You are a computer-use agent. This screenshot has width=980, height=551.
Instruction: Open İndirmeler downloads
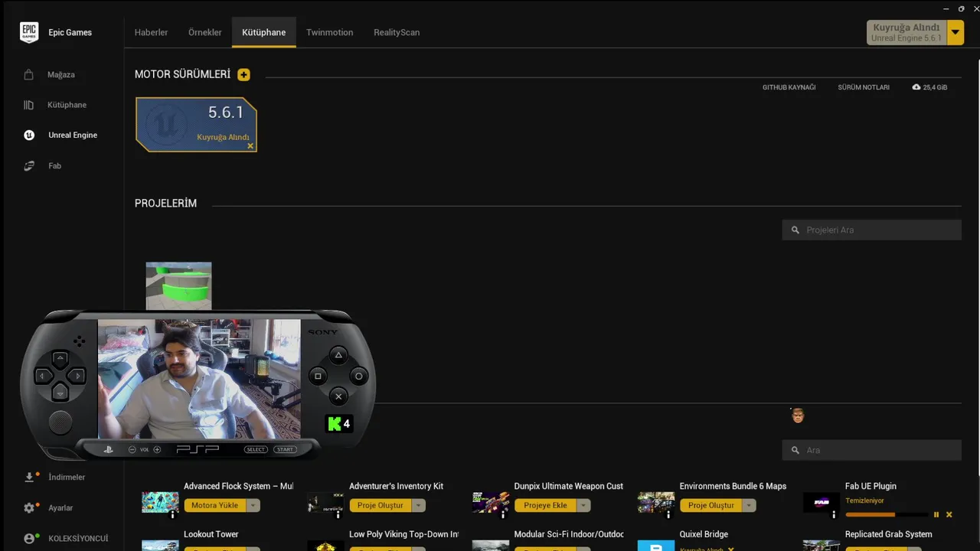click(x=67, y=477)
